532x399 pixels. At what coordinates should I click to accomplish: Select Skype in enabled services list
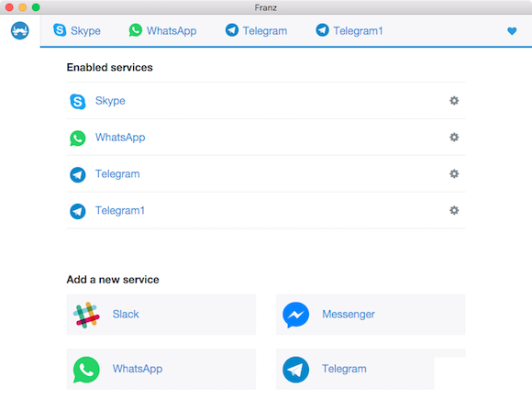(266, 101)
